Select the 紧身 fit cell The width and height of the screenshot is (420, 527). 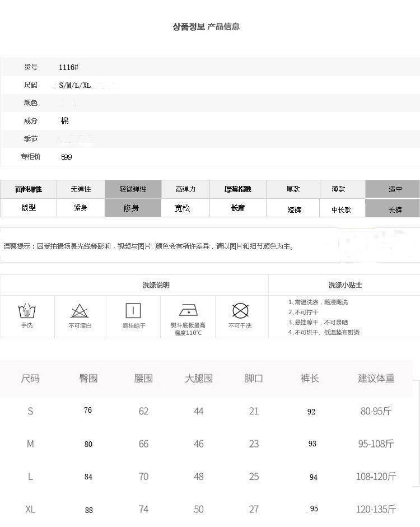(x=81, y=208)
